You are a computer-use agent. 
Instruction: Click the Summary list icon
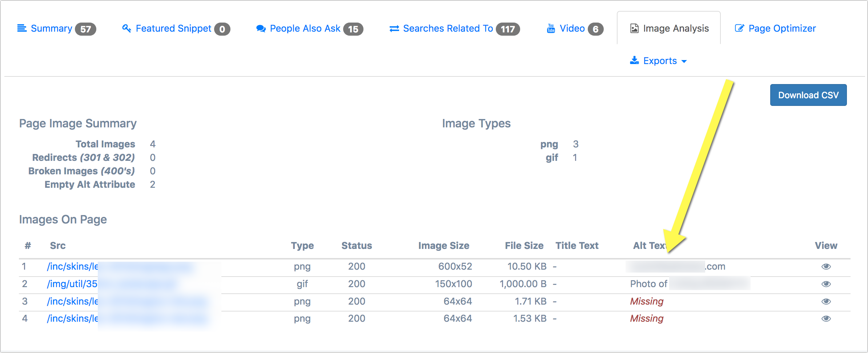(22, 28)
